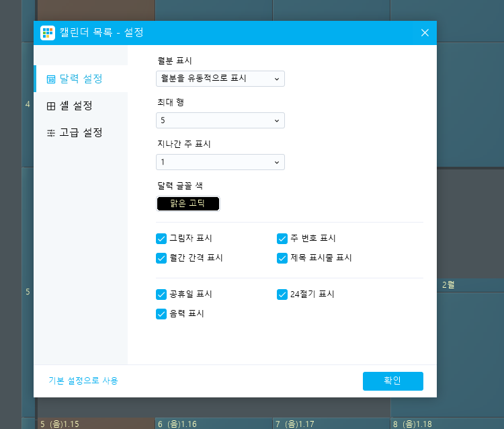Open the 맑은 고딕 font color picker

coord(188,204)
